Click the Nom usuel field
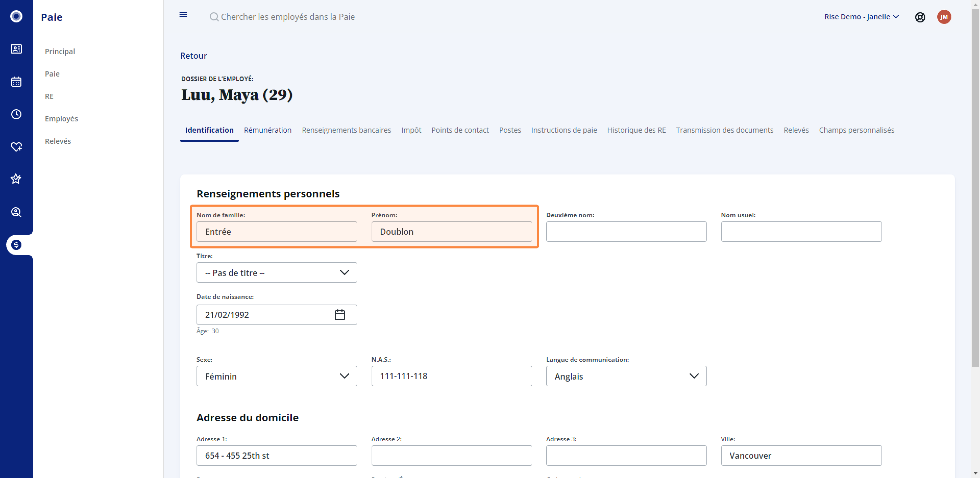The height and width of the screenshot is (478, 980). coord(801,232)
